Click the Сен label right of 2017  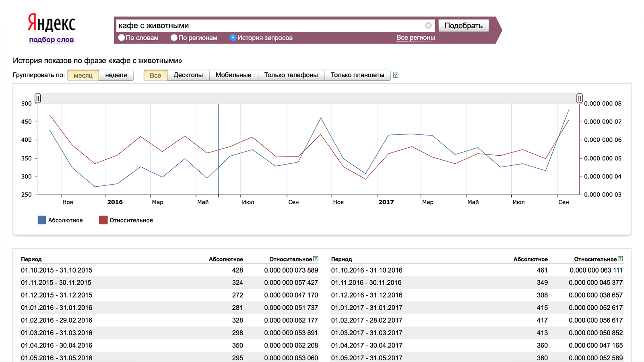[x=563, y=202]
